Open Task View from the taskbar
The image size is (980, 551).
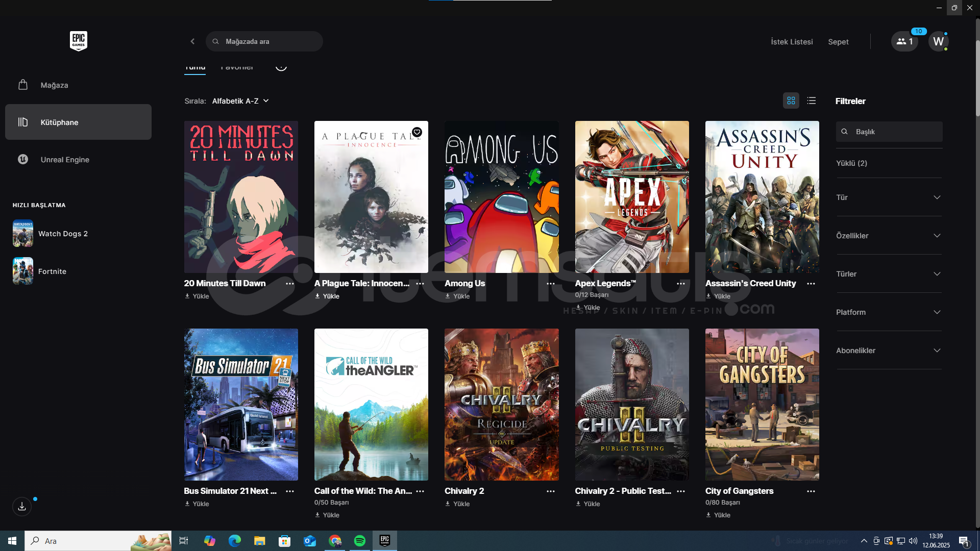pyautogui.click(x=184, y=541)
